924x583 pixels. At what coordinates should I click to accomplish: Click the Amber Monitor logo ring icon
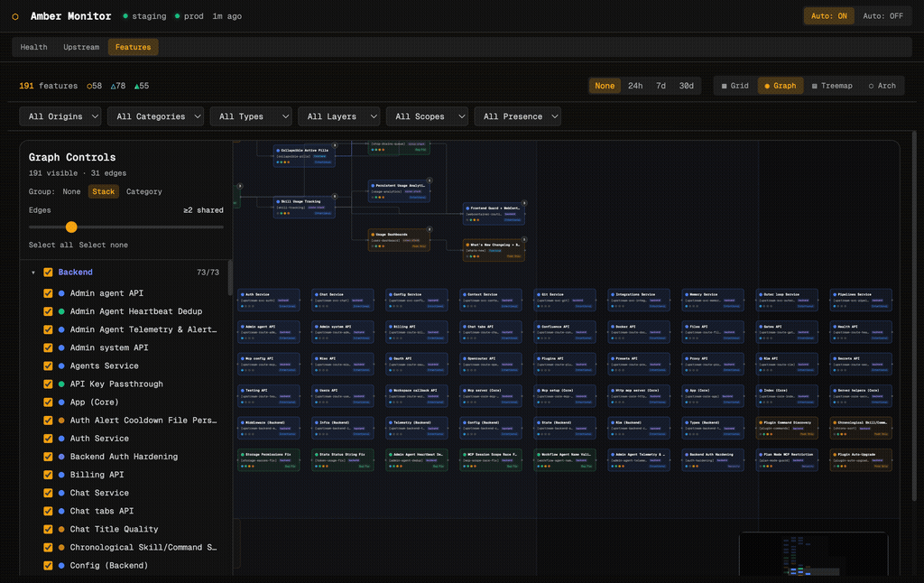coord(15,16)
